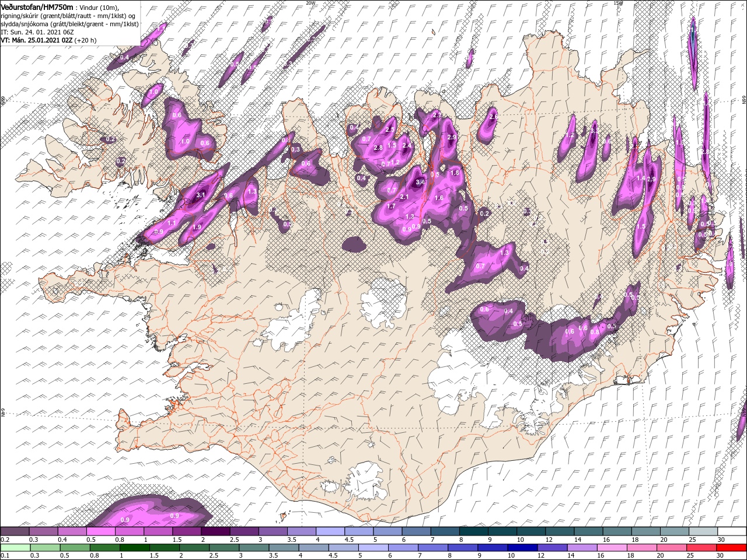The height and width of the screenshot is (560, 747).
Task: Pick dark green swatch between 1 and 1.5 lower legend
Action: (134, 548)
